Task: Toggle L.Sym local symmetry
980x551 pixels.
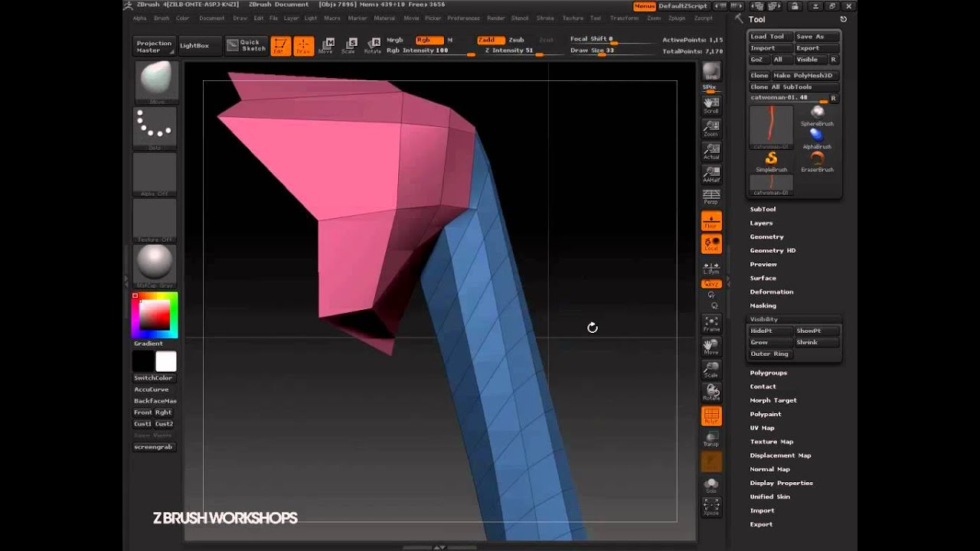Action: click(711, 268)
